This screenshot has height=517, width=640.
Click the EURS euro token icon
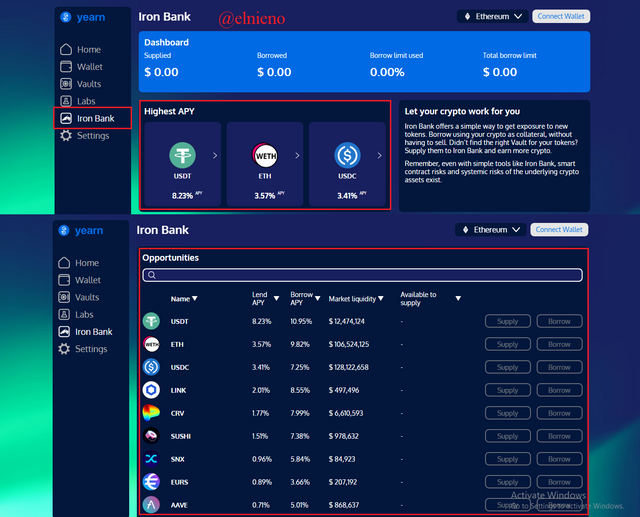(x=151, y=482)
